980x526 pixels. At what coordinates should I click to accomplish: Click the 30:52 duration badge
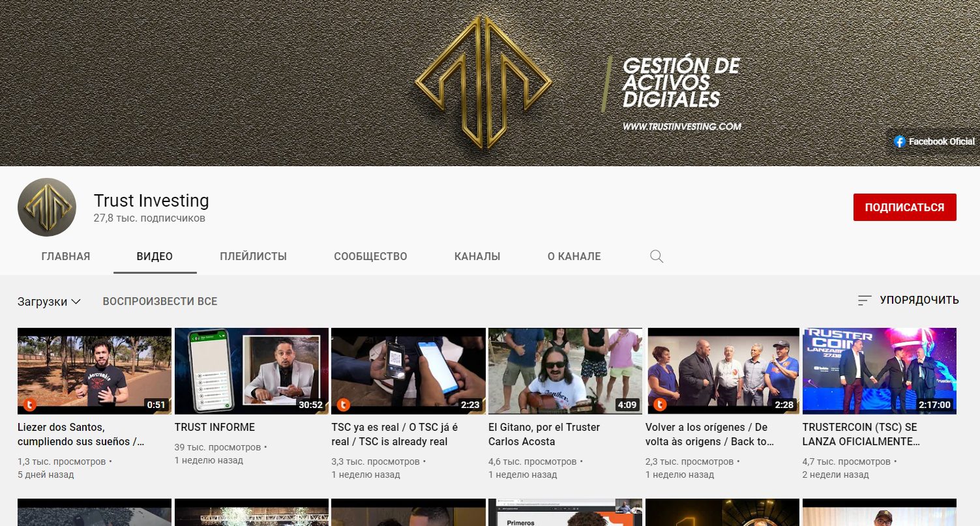click(310, 405)
